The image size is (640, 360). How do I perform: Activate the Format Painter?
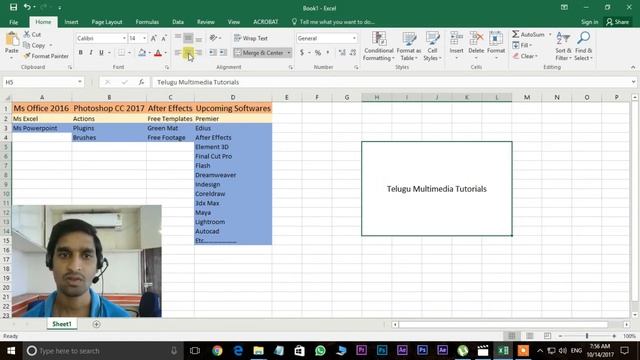46,56
